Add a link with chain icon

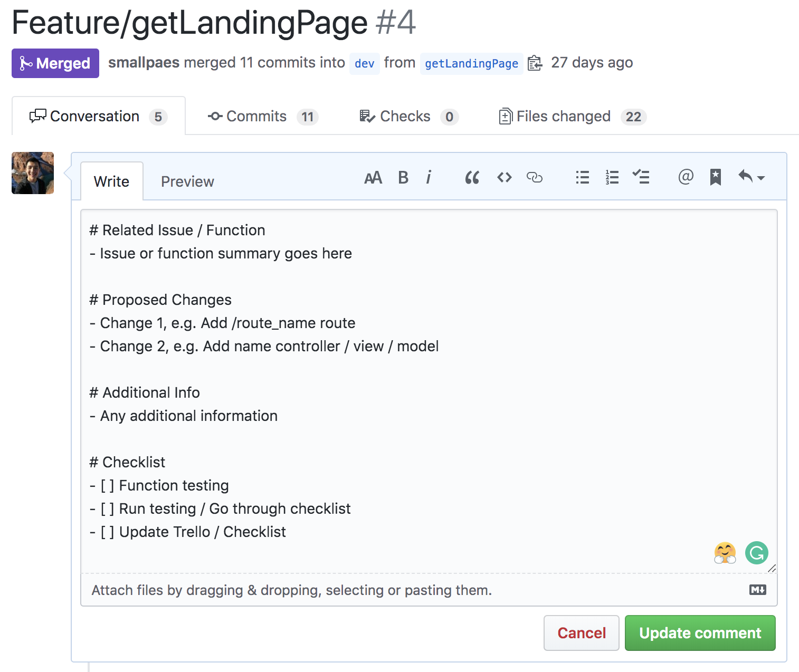(x=535, y=178)
